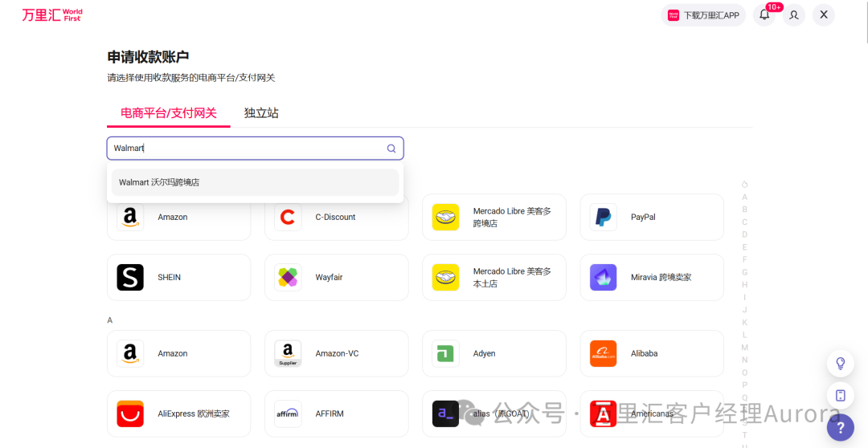Go to letter I in alphabet index
Viewport: 868px width, 448px height.
pyautogui.click(x=744, y=297)
